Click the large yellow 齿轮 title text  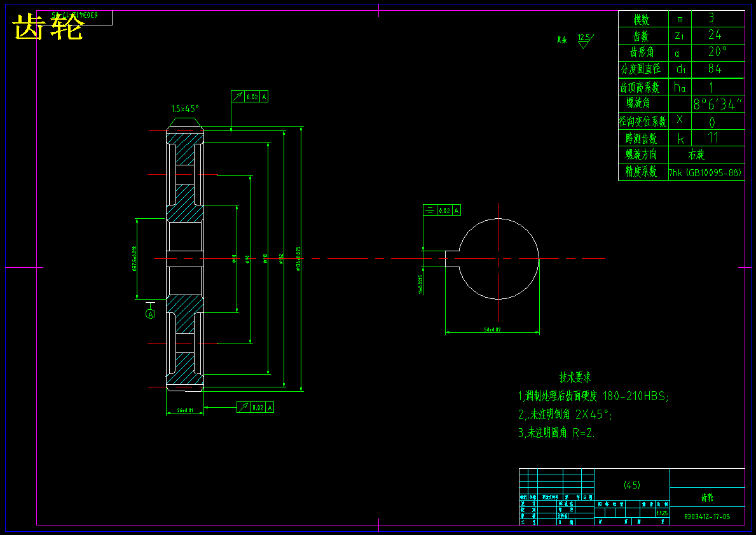(x=48, y=27)
